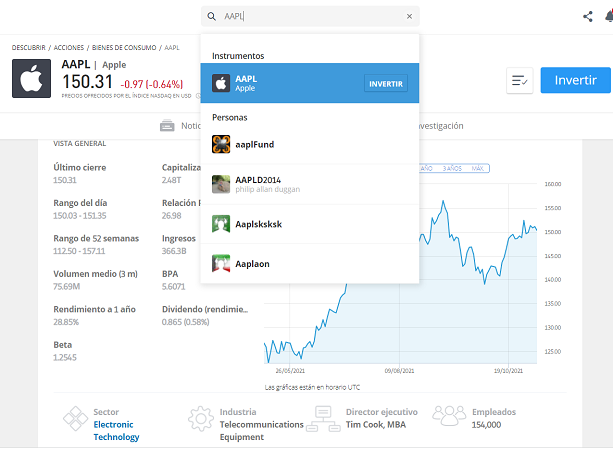The width and height of the screenshot is (613, 450).
Task: Click the AAPL breadcrumb
Action: (172, 48)
